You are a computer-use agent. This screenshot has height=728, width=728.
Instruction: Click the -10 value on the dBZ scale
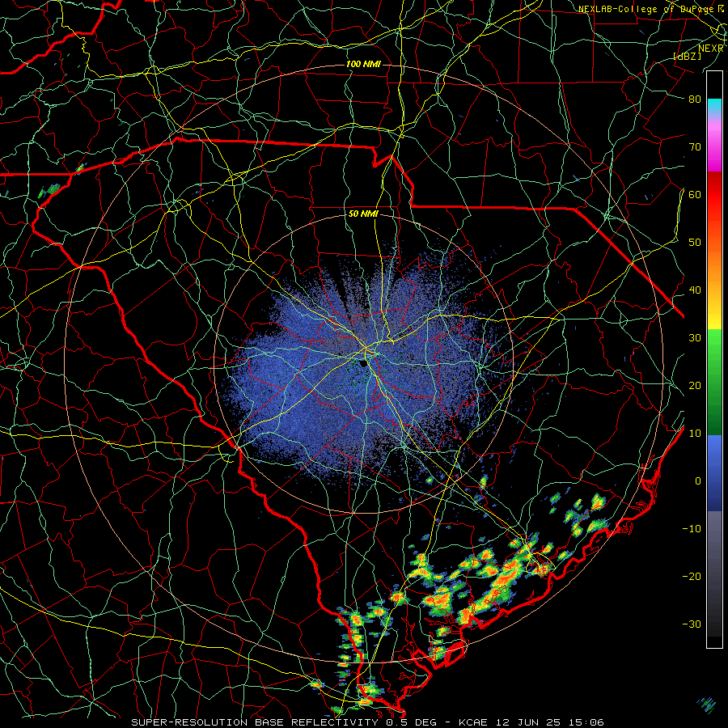point(692,529)
